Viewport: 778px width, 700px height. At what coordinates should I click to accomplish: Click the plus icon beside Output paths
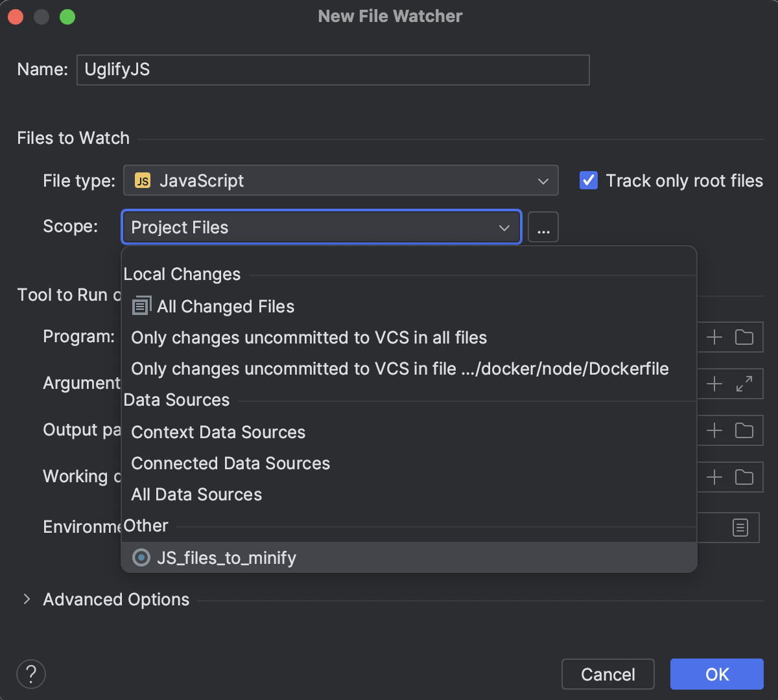coord(713,430)
